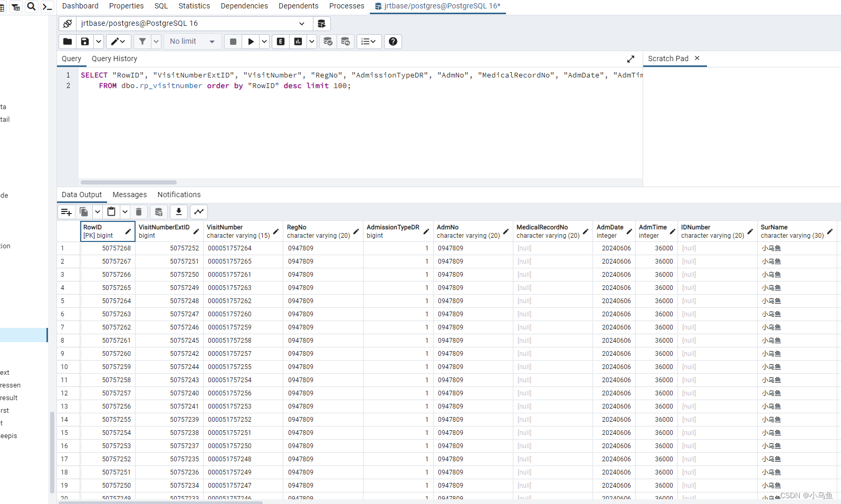The height and width of the screenshot is (504, 841).
Task: Open the connection selector jrtbase/postgres dropdown
Action: point(194,24)
